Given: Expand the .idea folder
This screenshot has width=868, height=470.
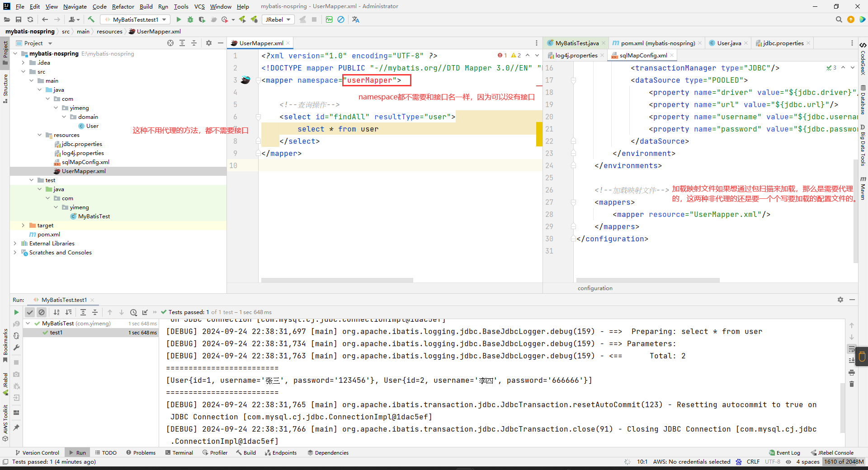Looking at the screenshot, I should coord(23,62).
